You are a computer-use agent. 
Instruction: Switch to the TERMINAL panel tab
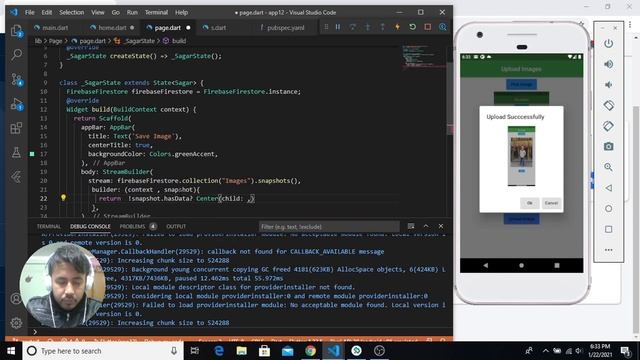tap(49, 226)
